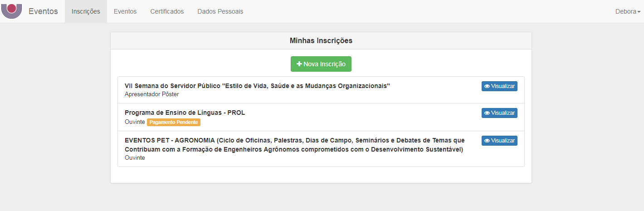Select the Programa de Ensino de Línguas title
This screenshot has height=211, width=644.
(185, 113)
